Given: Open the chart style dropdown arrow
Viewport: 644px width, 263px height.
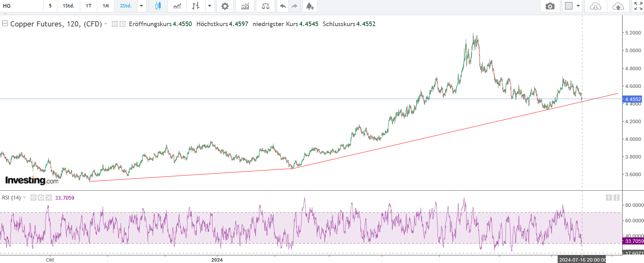Looking at the screenshot, I should click(x=210, y=6).
